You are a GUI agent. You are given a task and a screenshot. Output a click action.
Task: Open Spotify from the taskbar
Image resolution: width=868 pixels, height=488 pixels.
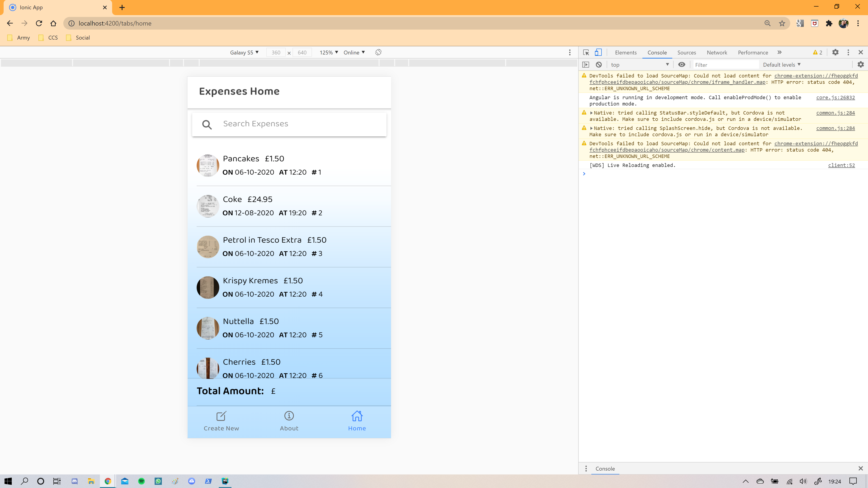click(142, 481)
